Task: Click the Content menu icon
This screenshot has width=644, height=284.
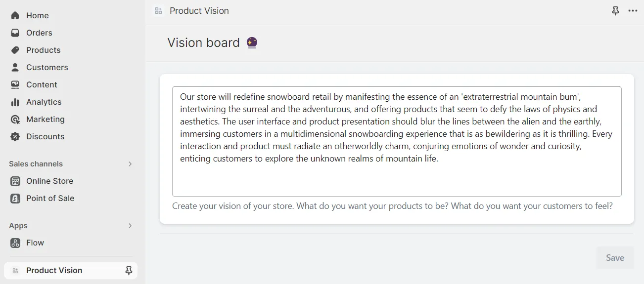Action: pos(15,85)
